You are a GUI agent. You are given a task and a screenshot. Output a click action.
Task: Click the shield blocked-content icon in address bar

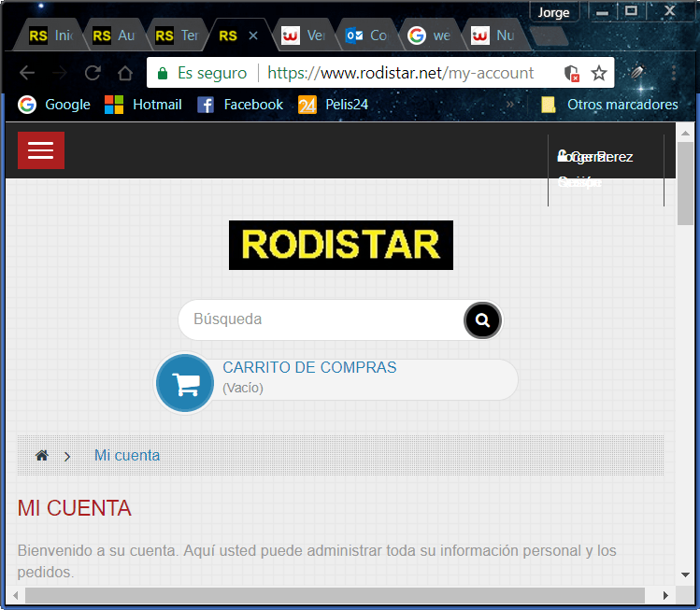(x=572, y=73)
